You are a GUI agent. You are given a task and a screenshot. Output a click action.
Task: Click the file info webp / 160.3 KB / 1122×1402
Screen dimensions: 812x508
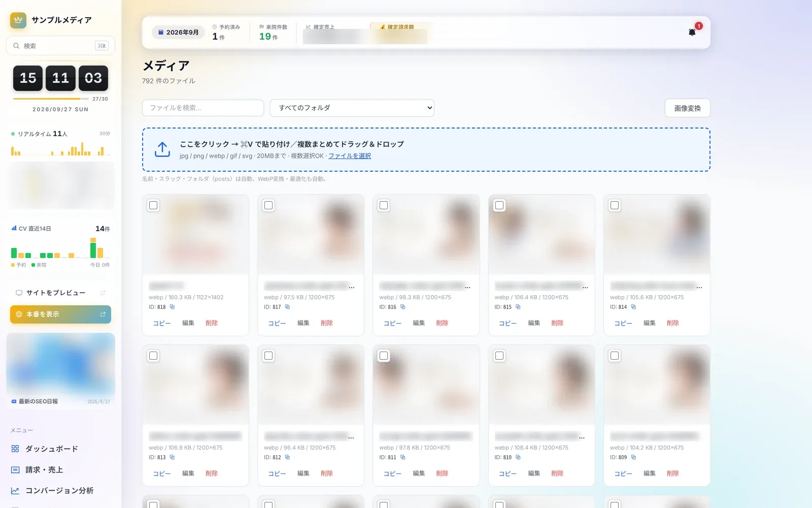click(186, 297)
